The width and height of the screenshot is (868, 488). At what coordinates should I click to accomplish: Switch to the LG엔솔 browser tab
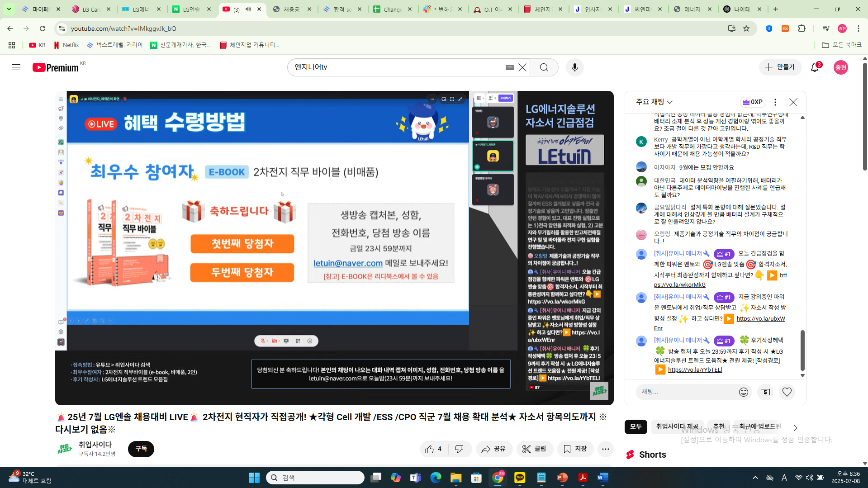192,9
